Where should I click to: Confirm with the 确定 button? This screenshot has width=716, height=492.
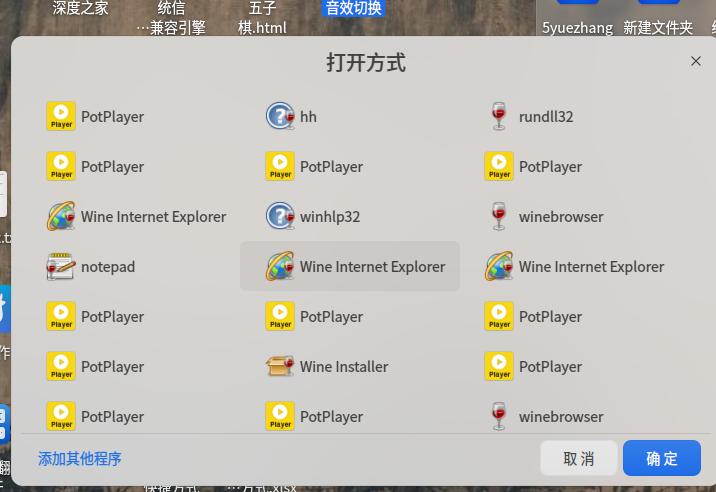662,458
